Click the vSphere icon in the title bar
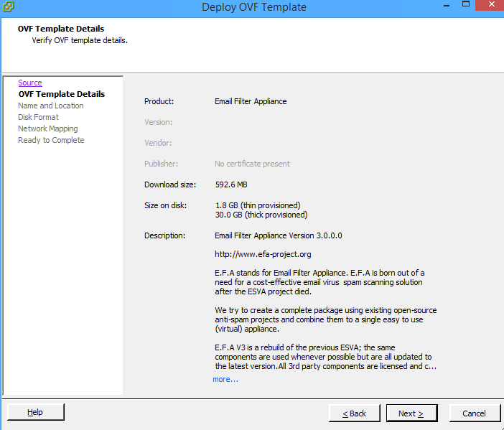 [8, 7]
